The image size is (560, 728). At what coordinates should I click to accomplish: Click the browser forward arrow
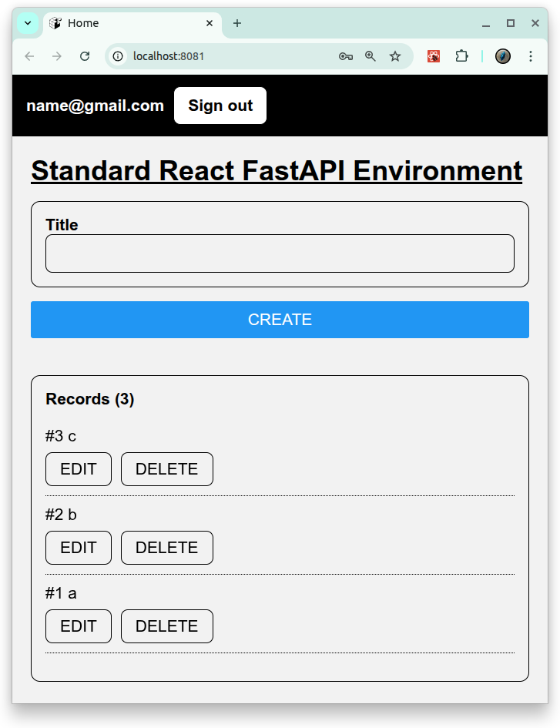pos(57,56)
